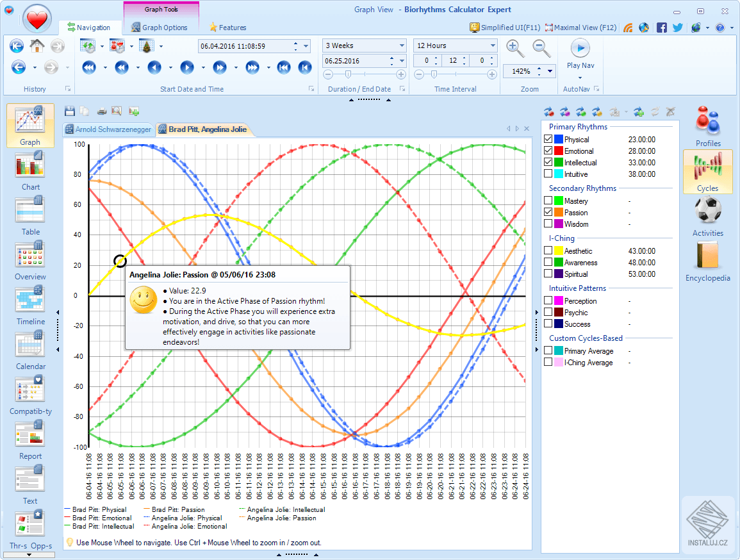Click the Perception magenta color swatch
The width and height of the screenshot is (740, 560).
[x=558, y=301]
